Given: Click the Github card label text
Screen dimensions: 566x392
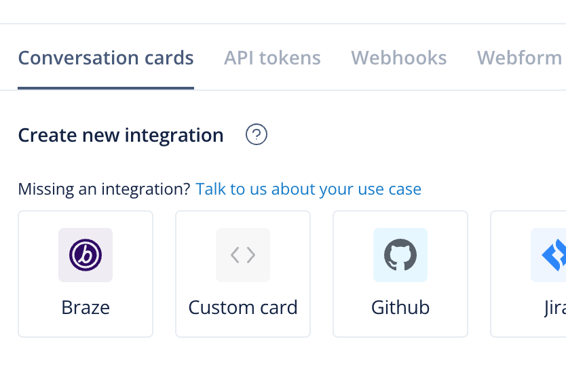Looking at the screenshot, I should pyautogui.click(x=400, y=307).
